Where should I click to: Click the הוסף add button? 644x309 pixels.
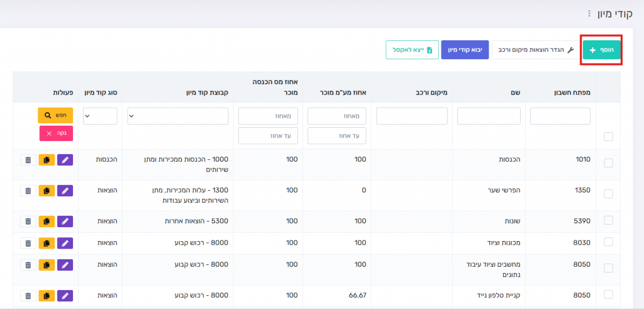pyautogui.click(x=601, y=50)
